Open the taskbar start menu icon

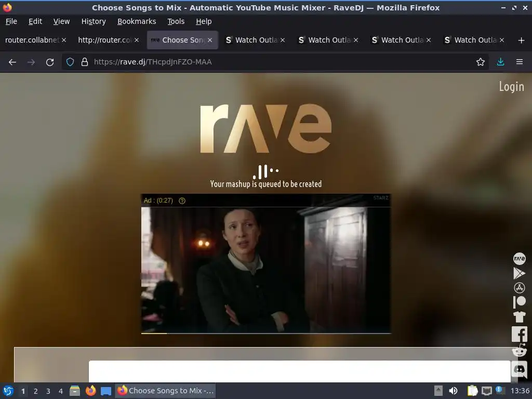tap(8, 391)
